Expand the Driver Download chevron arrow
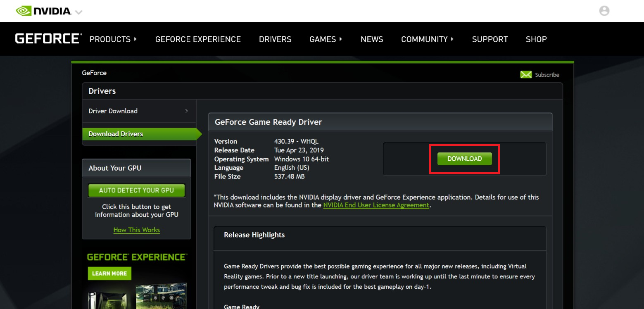Viewport: 644px width, 309px height. click(187, 111)
